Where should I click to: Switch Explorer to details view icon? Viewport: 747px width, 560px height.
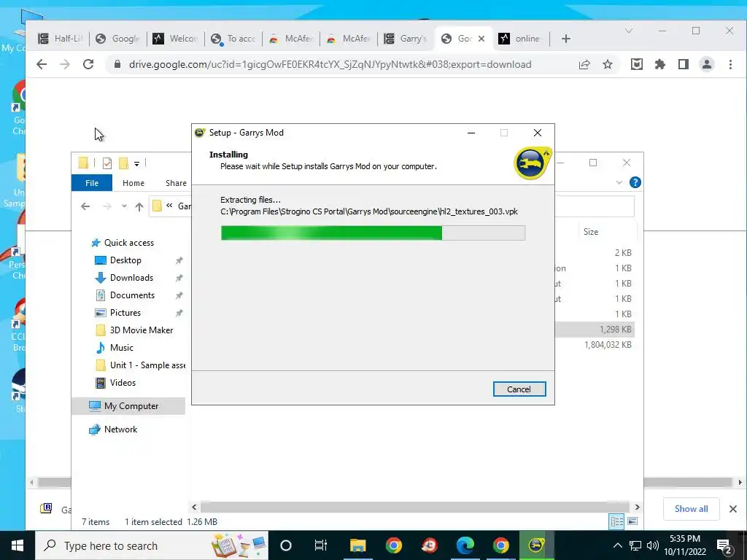point(616,521)
